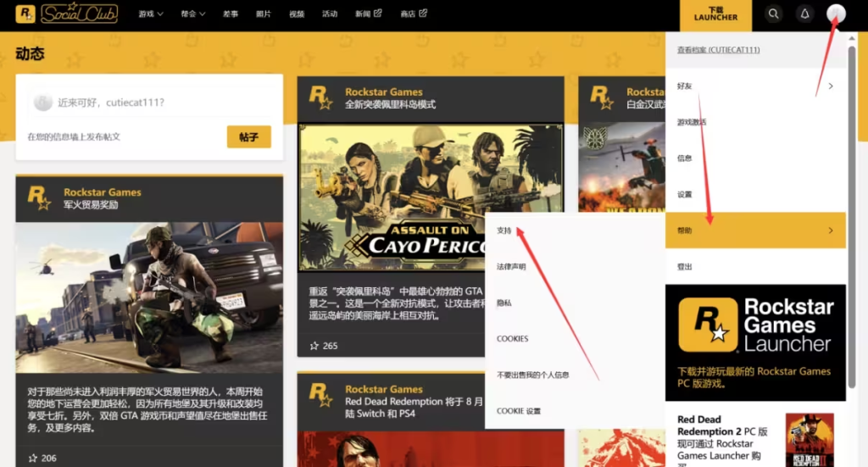This screenshot has height=467, width=868.
Task: Open the 照片 nav item
Action: [264, 14]
